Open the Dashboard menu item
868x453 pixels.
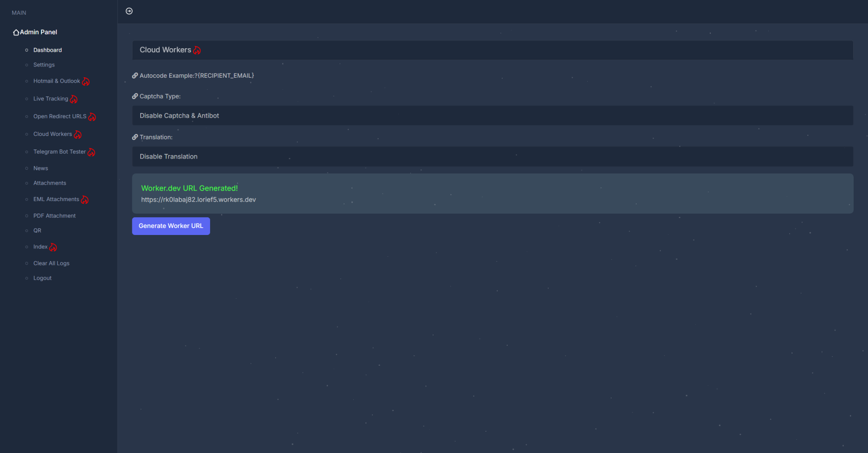pyautogui.click(x=47, y=50)
